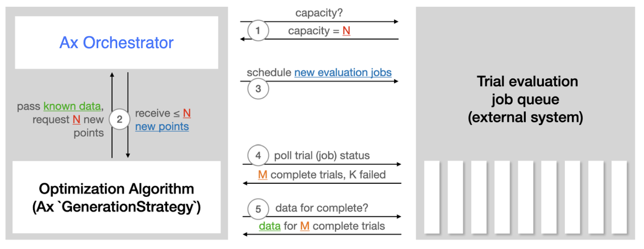Click the circled step number 5
Viewport: 644px width, 249px height.
[258, 209]
